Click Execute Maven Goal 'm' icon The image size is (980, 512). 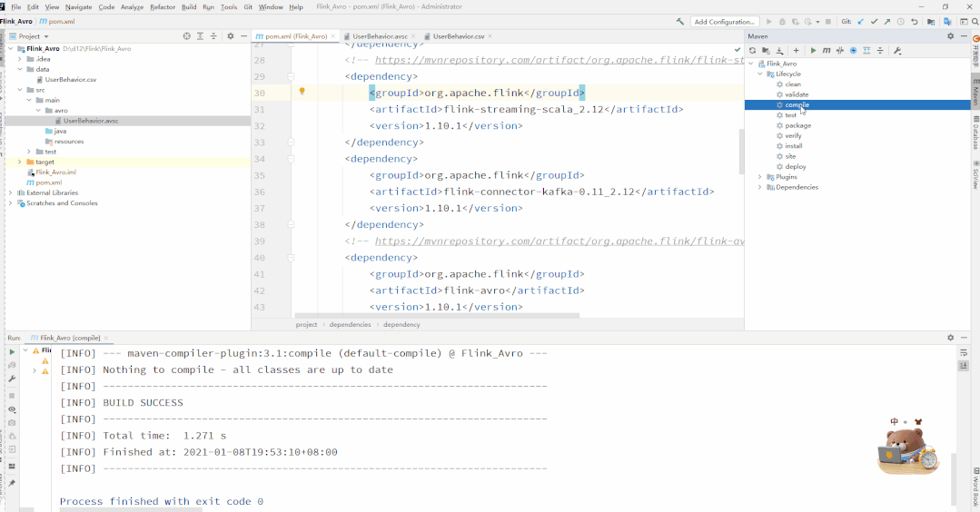[x=827, y=51]
